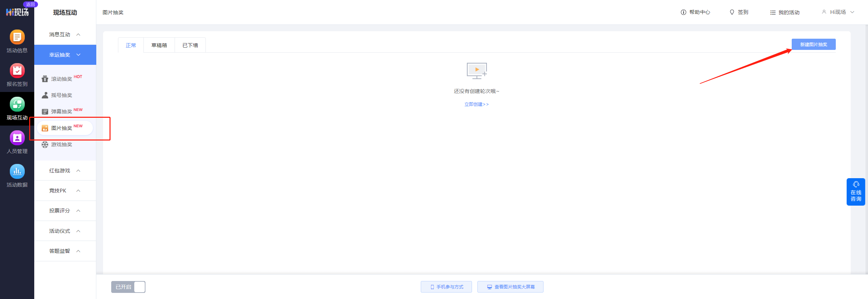Viewport: 868px width, 299px height.
Task: Click the empty-state screen placeholder icon
Action: pyautogui.click(x=476, y=71)
